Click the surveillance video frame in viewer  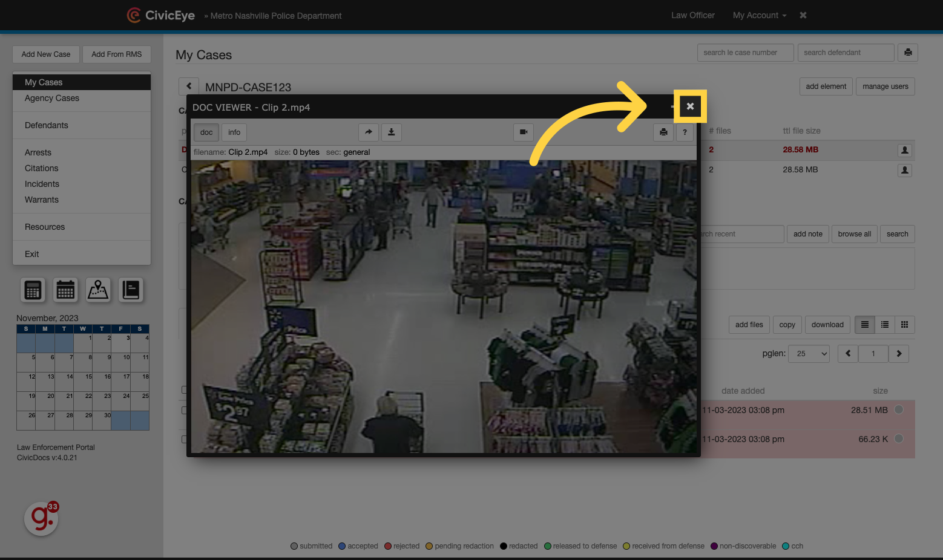click(x=444, y=307)
